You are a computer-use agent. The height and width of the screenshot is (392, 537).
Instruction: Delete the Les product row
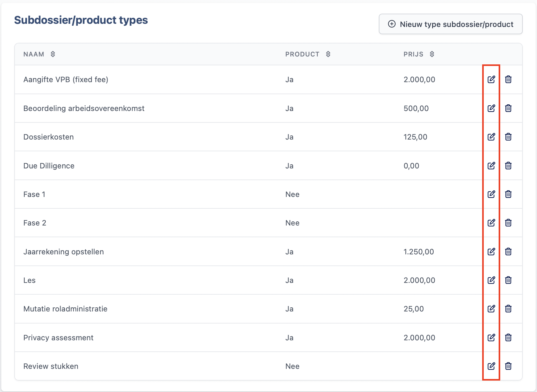click(508, 280)
